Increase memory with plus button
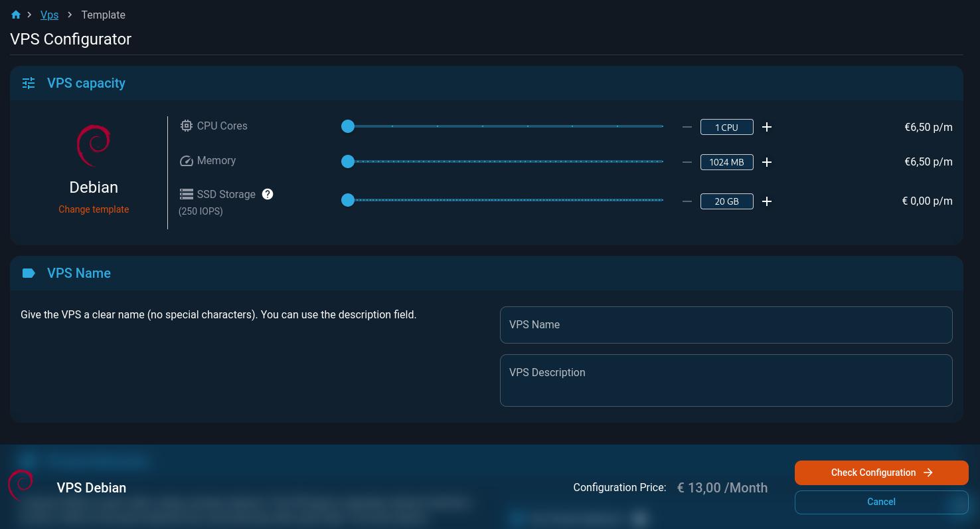The image size is (980, 529). pos(767,162)
